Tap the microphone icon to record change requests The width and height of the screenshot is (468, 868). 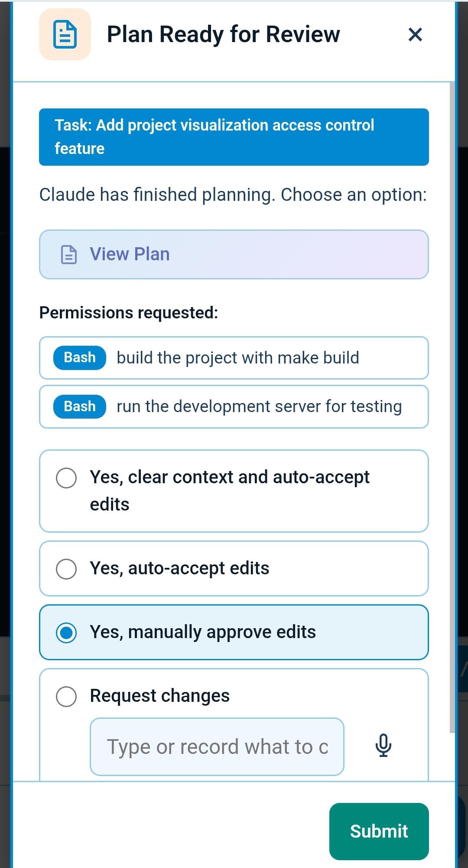coord(384,746)
